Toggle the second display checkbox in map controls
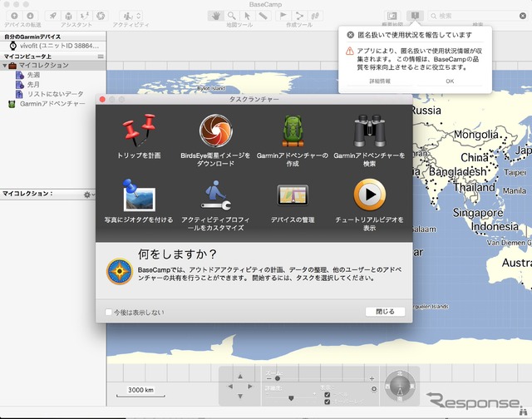 pos(327,402)
